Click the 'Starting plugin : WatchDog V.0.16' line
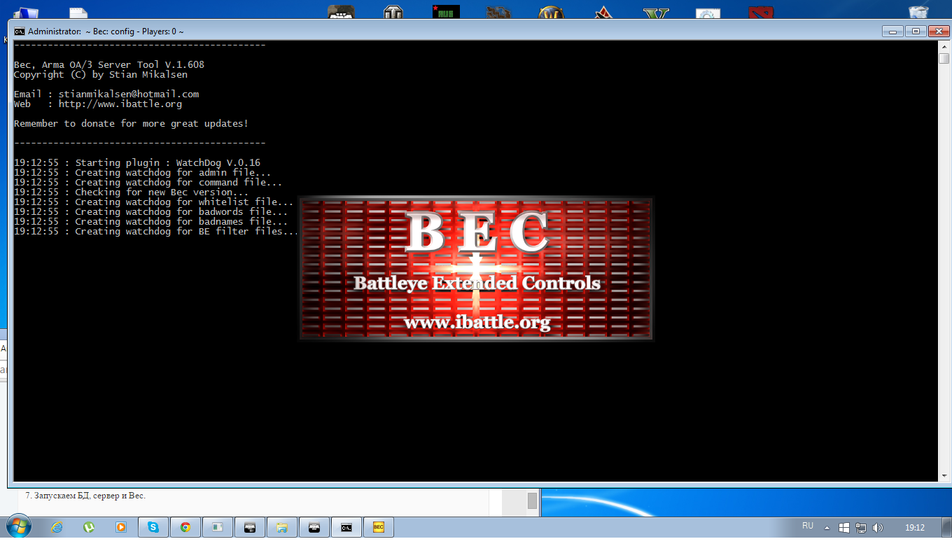This screenshot has width=952, height=560. point(137,162)
